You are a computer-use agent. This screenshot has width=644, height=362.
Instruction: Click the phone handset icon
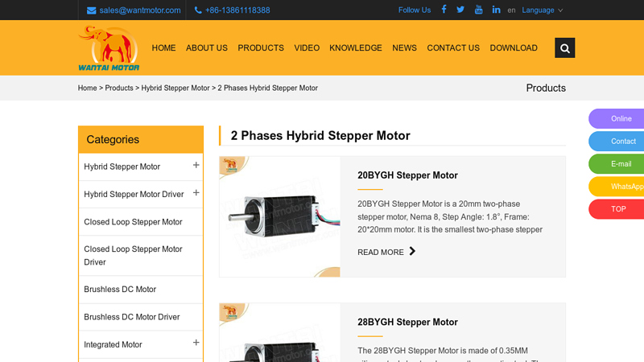click(198, 10)
